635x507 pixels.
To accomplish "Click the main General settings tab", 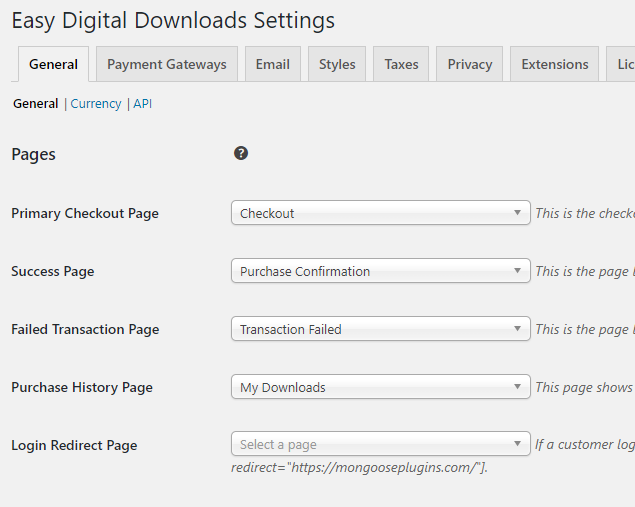I will click(53, 64).
